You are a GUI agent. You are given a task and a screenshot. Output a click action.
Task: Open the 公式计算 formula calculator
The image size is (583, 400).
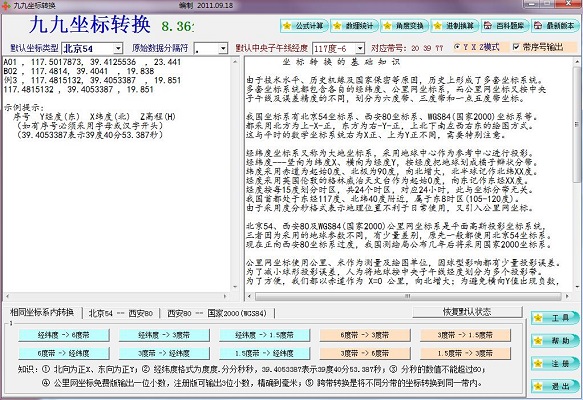coord(304,26)
